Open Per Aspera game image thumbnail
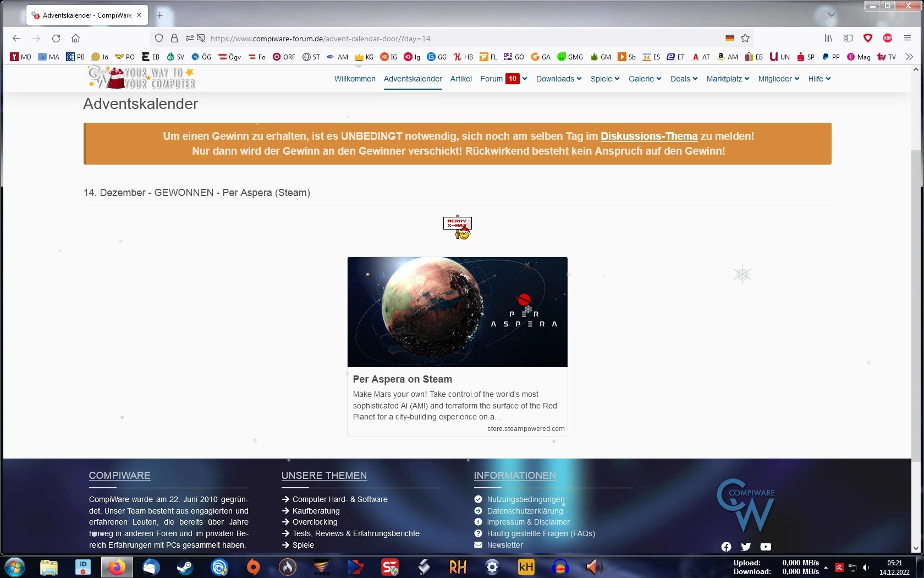Image resolution: width=924 pixels, height=578 pixels. click(x=458, y=312)
